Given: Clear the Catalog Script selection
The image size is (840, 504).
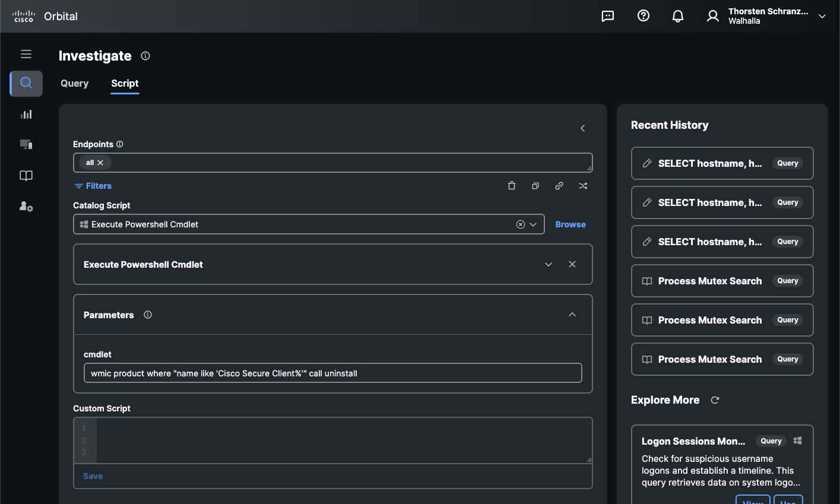Looking at the screenshot, I should [521, 224].
